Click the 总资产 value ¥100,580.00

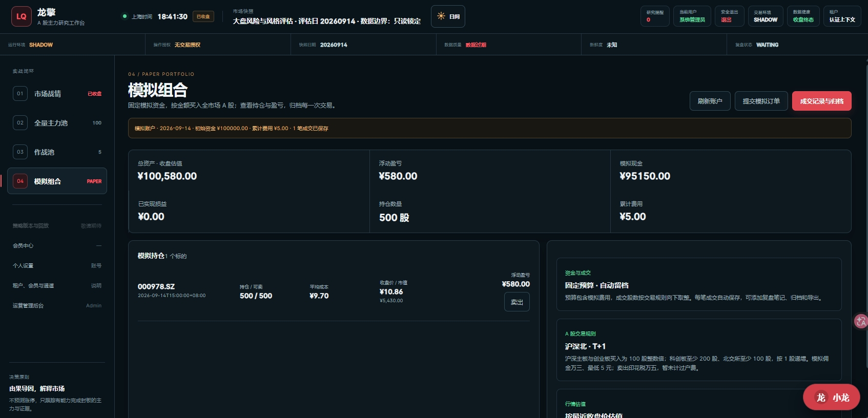[167, 176]
